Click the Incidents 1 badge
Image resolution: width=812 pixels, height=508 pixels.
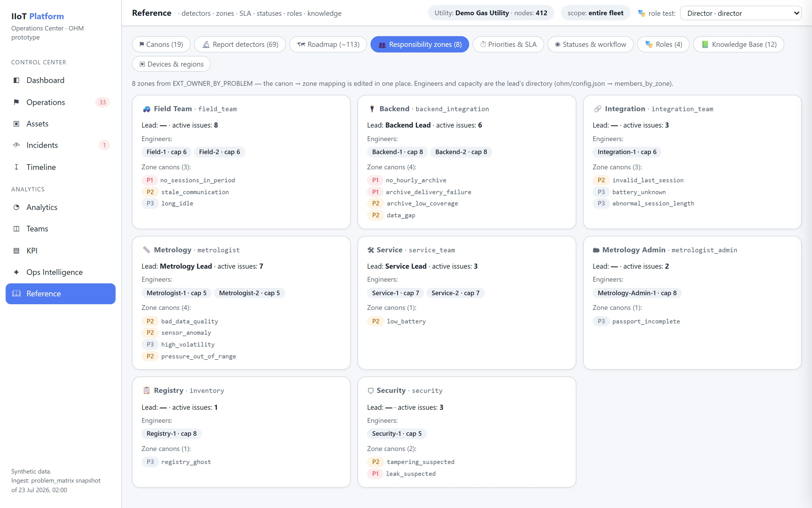[104, 145]
